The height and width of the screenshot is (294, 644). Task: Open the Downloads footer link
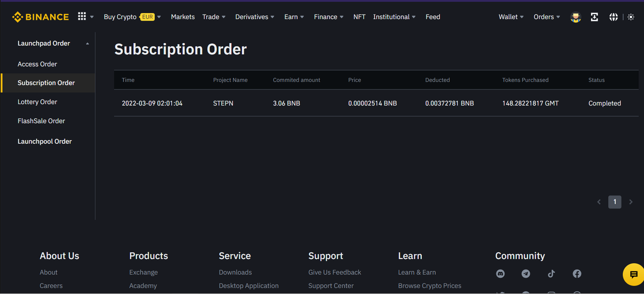click(235, 272)
